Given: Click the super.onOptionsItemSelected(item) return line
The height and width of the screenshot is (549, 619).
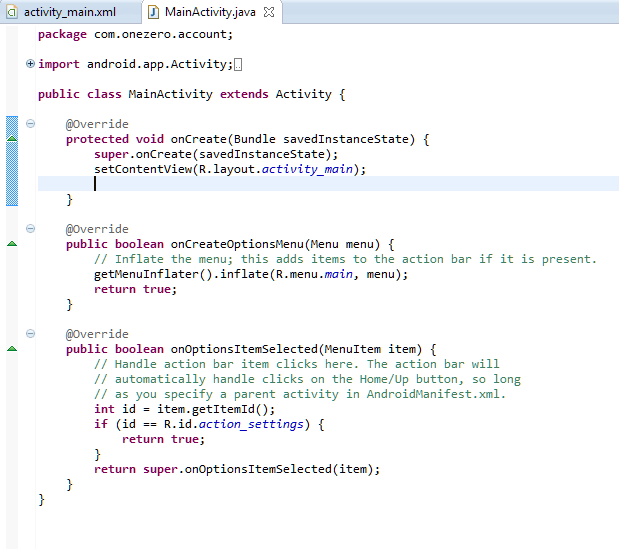Looking at the screenshot, I should pyautogui.click(x=237, y=469).
